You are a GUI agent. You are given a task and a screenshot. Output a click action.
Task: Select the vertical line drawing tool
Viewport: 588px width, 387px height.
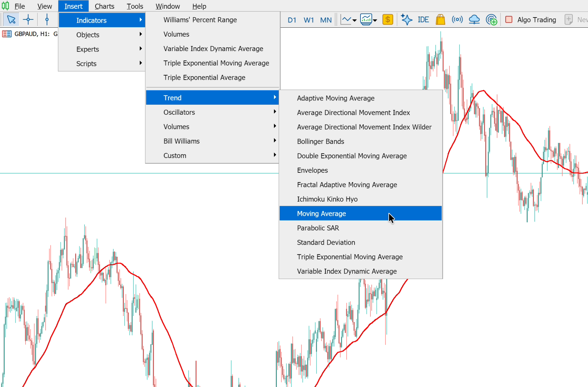[x=47, y=20]
